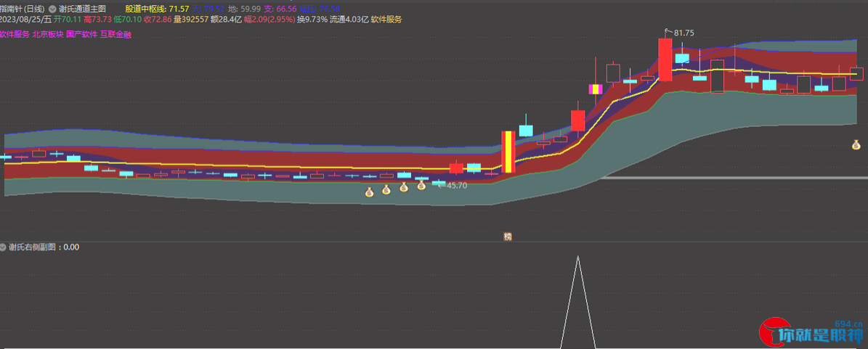Open the 国产软件 sector tag
Image resolution: width=868 pixels, height=349 pixels.
tap(81, 34)
